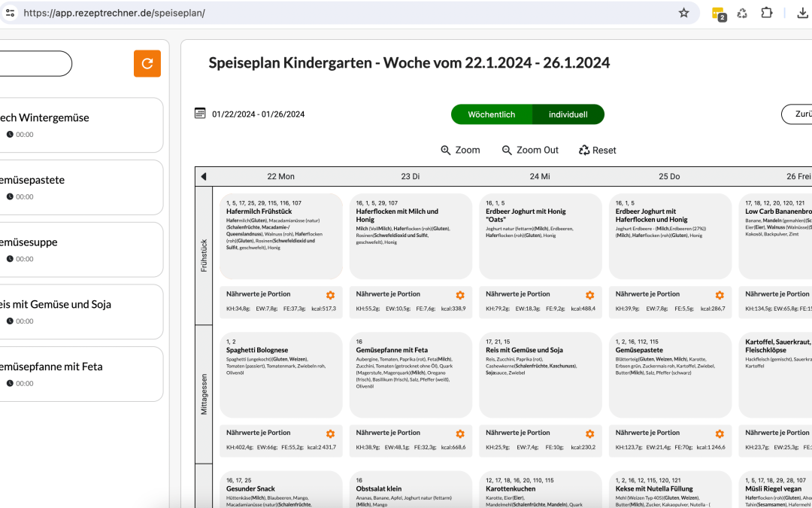Click the orange refresh icon in the sidebar

[x=147, y=63]
